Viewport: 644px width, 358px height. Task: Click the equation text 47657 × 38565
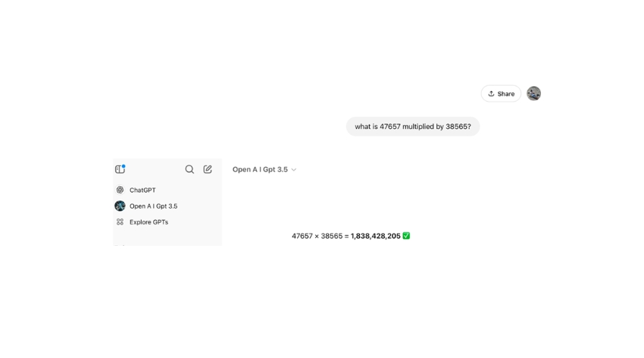pyautogui.click(x=317, y=236)
